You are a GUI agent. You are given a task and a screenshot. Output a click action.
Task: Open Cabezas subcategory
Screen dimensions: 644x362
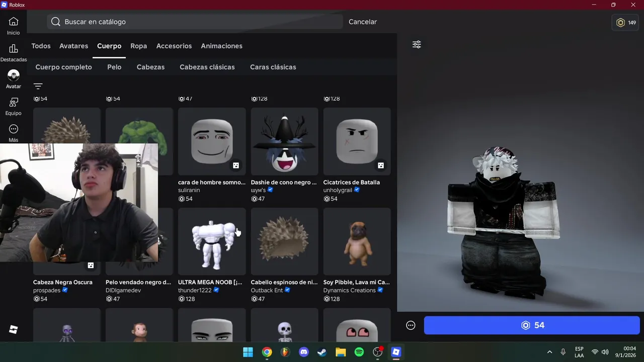tap(150, 67)
